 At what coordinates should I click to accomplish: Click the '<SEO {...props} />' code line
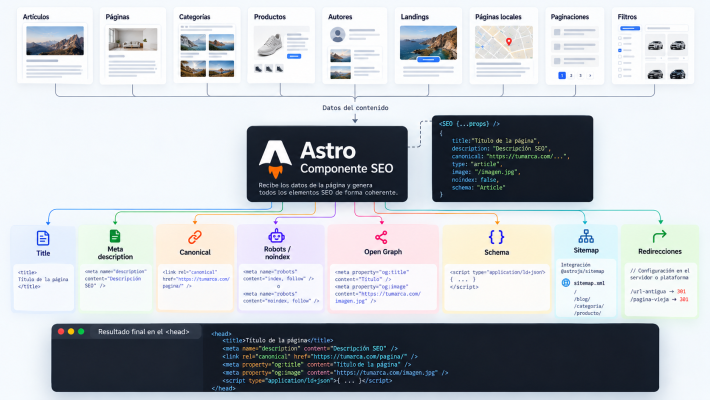[x=469, y=124]
